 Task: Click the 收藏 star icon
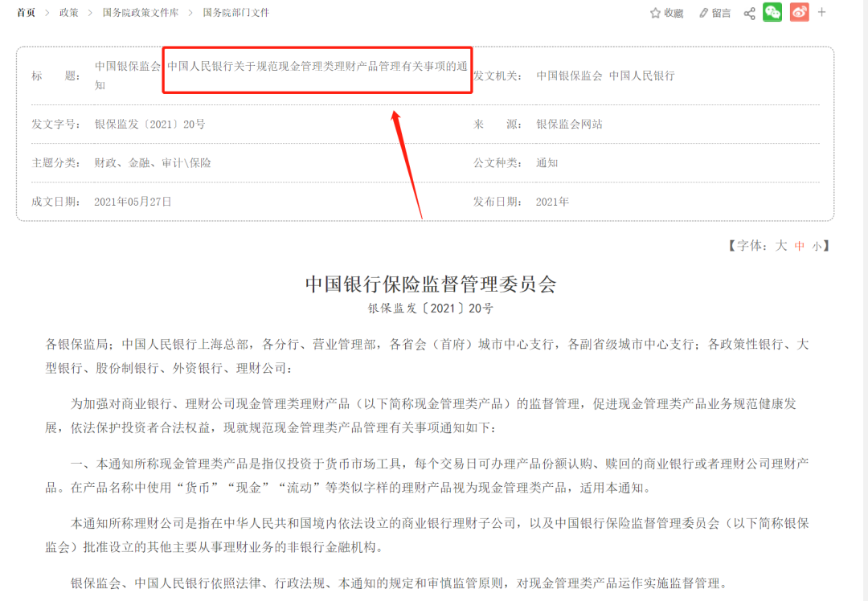coord(655,13)
